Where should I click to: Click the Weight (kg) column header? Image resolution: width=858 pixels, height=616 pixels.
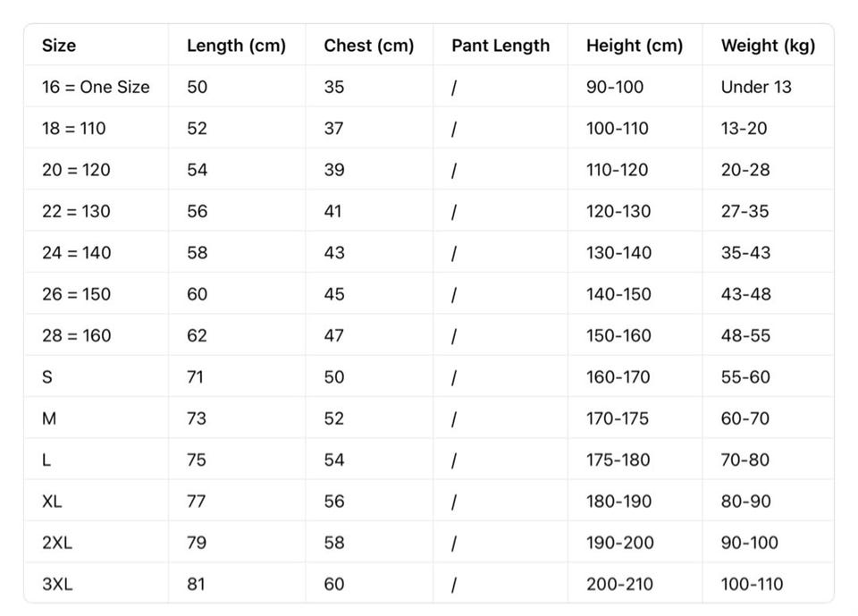coord(769,46)
